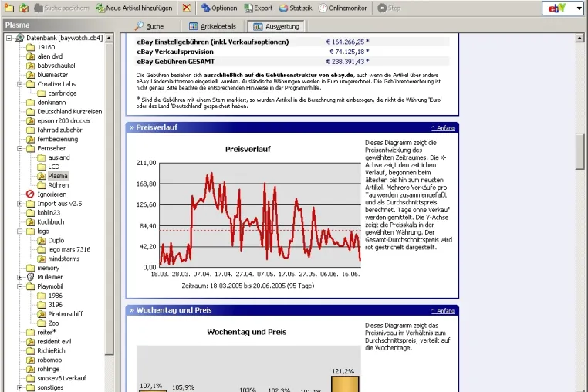Viewport: 588px width, 392px height.
Task: Click the fernbedienung folder icon
Action: coord(31,139)
